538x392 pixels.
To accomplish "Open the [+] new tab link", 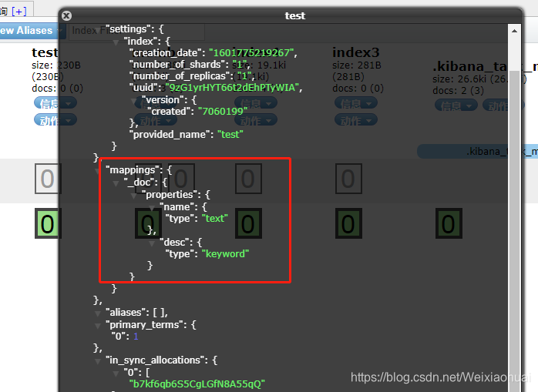I will (18, 12).
